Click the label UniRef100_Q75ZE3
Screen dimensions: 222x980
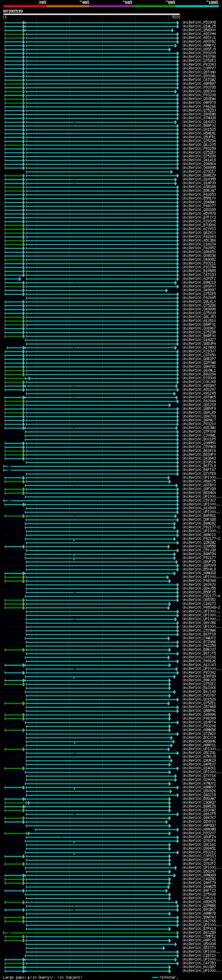point(199,61)
